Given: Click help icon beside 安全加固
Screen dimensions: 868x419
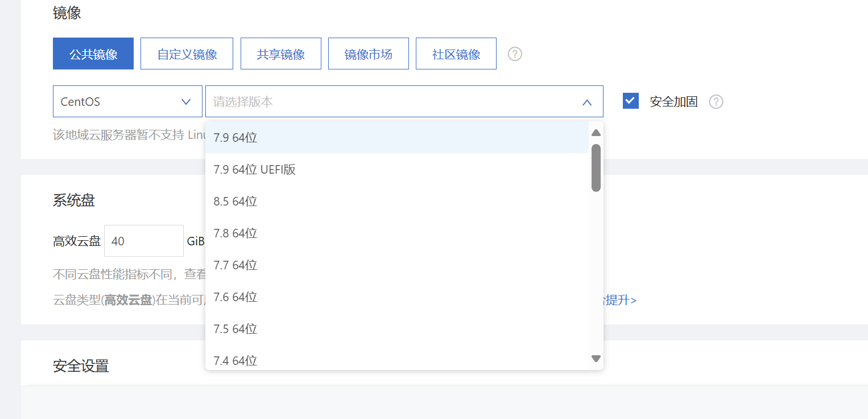Looking at the screenshot, I should coord(716,102).
